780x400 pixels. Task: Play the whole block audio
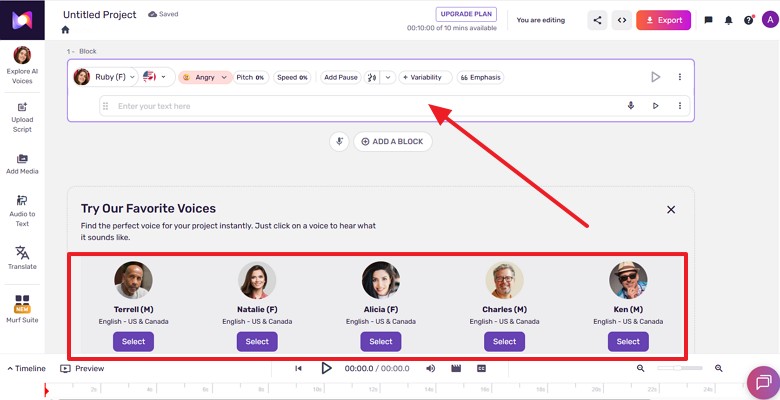pos(656,77)
